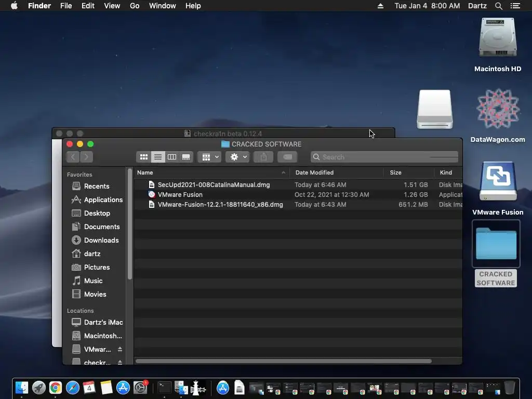
Task: Select SecUpd2021-008CatalinaManual.dmg file
Action: 298,184
